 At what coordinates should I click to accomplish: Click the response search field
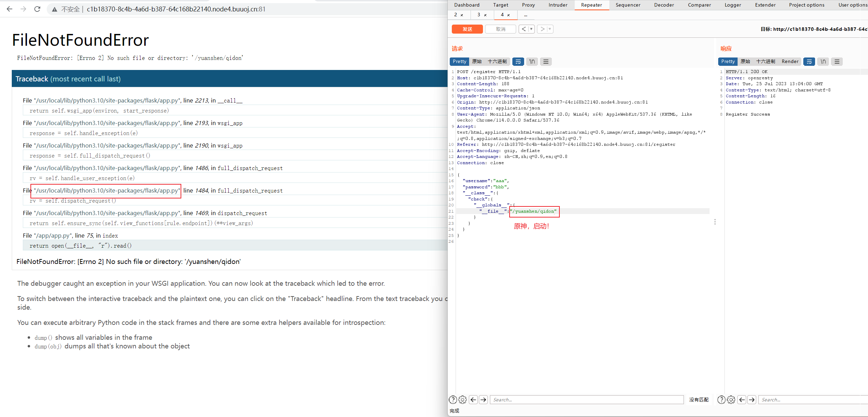tap(813, 400)
